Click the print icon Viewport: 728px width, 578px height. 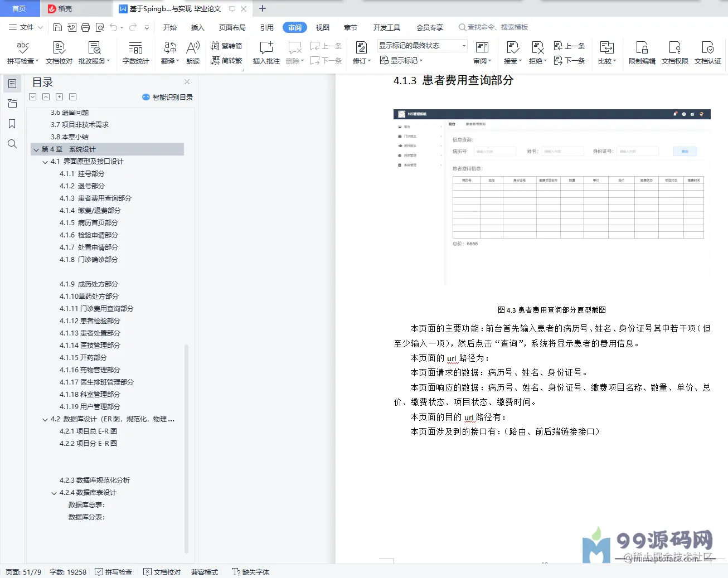[85, 27]
